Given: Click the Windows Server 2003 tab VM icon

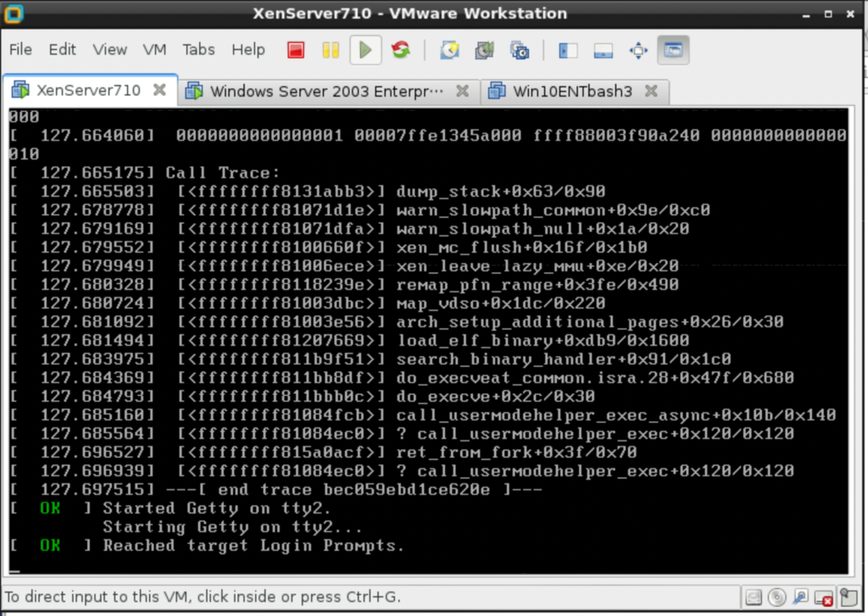Looking at the screenshot, I should tap(194, 91).
